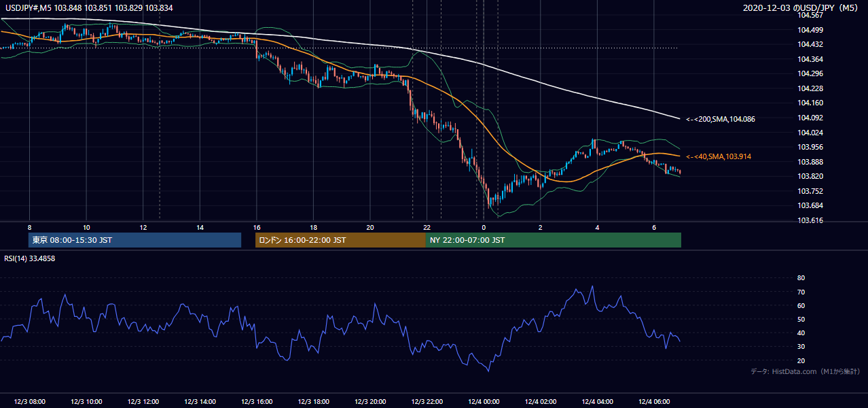Click price level 104.160 on price axis
The width and height of the screenshot is (868, 408).
tap(810, 103)
